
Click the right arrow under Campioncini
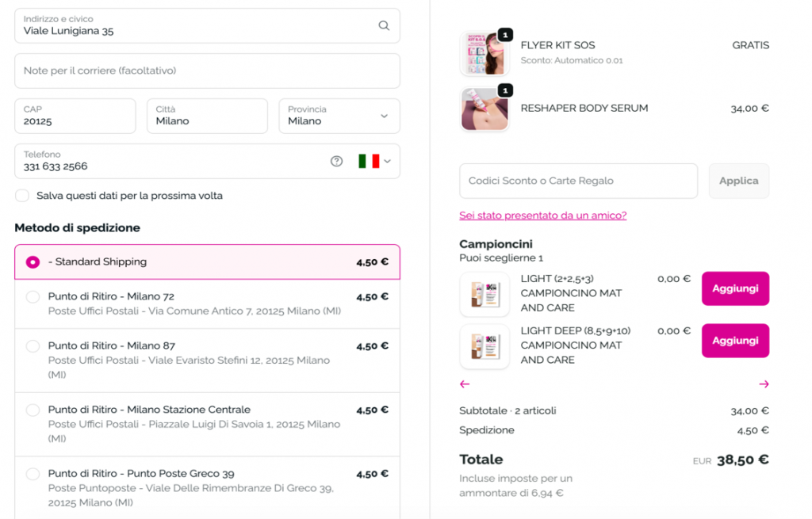764,384
